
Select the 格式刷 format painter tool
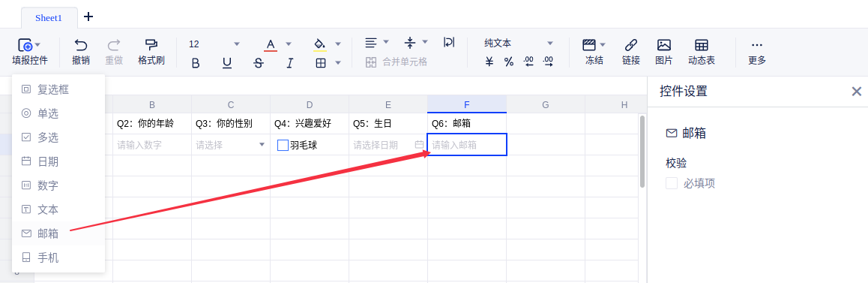tap(151, 45)
